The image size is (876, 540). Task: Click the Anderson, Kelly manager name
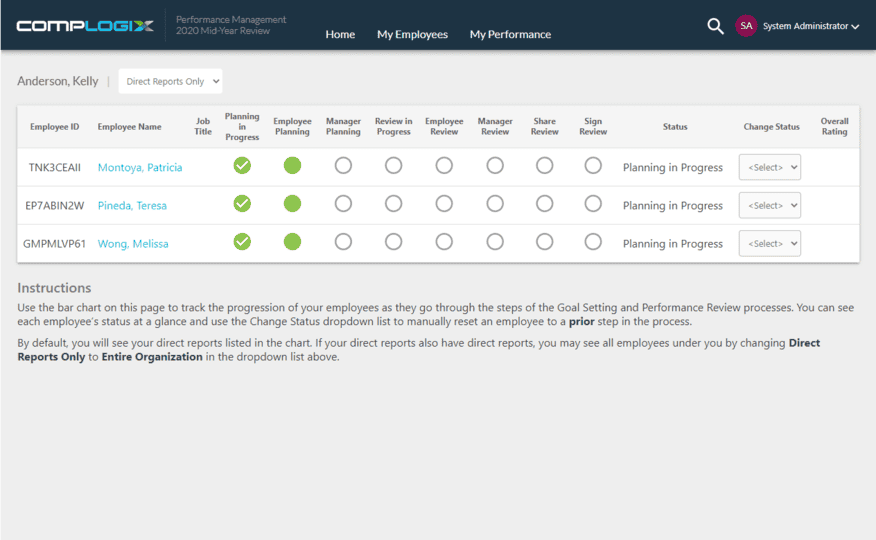pyautogui.click(x=58, y=82)
